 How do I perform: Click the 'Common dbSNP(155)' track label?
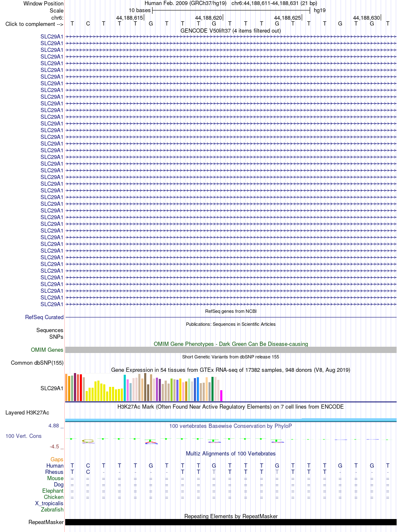tap(37, 363)
